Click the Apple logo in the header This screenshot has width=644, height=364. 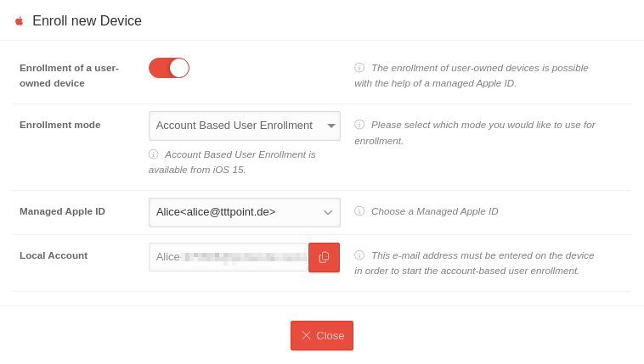click(x=19, y=21)
